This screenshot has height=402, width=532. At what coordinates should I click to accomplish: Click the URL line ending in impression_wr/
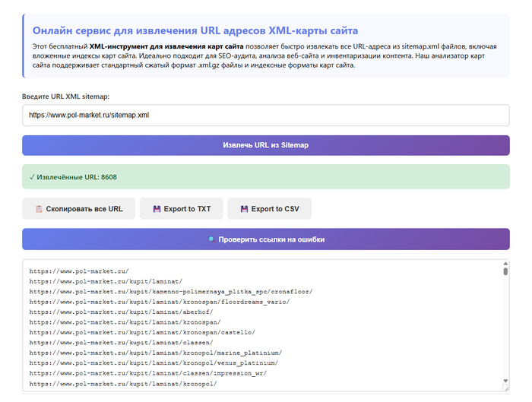(x=148, y=373)
